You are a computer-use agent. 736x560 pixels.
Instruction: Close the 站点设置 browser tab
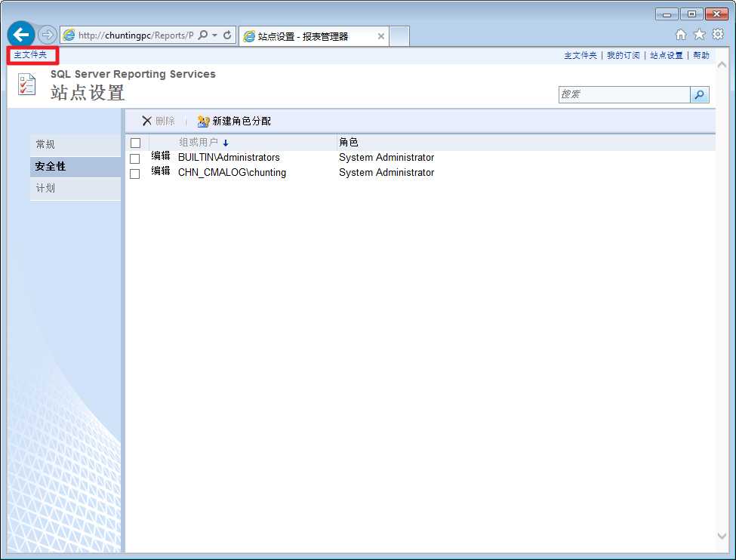click(381, 36)
